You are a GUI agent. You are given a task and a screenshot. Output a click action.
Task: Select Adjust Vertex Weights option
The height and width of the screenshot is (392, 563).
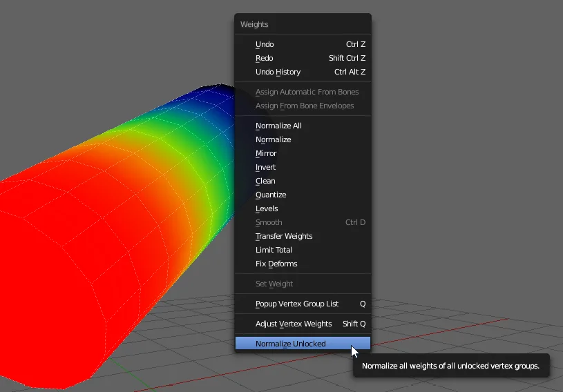(x=294, y=324)
